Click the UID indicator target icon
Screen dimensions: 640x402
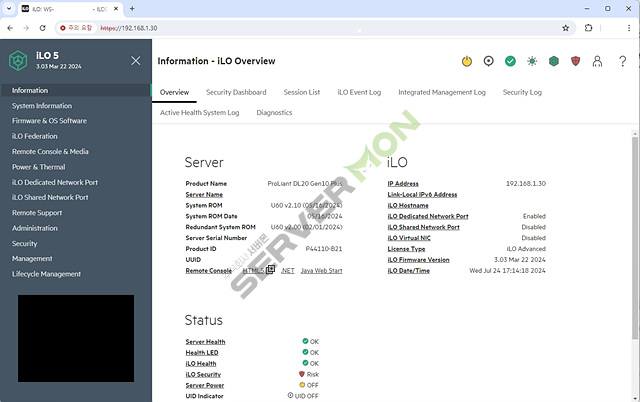(488, 61)
